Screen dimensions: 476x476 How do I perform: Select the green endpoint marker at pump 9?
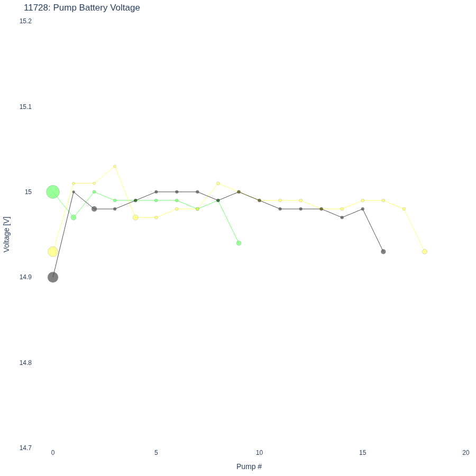[239, 243]
